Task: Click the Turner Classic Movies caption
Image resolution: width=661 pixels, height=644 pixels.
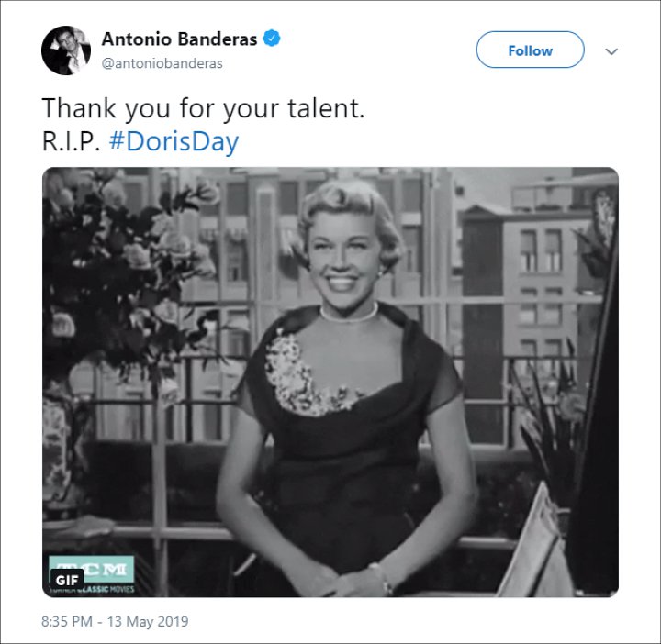Action: (92, 589)
